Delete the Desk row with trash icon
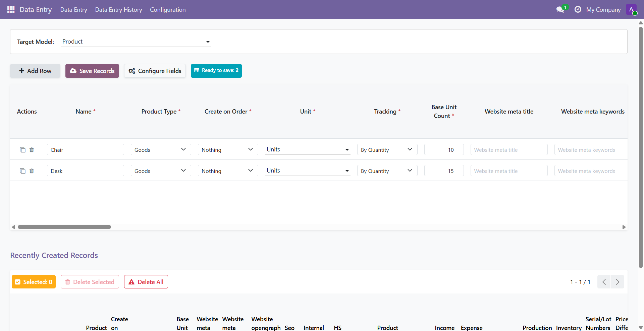The image size is (644, 331). tap(32, 171)
